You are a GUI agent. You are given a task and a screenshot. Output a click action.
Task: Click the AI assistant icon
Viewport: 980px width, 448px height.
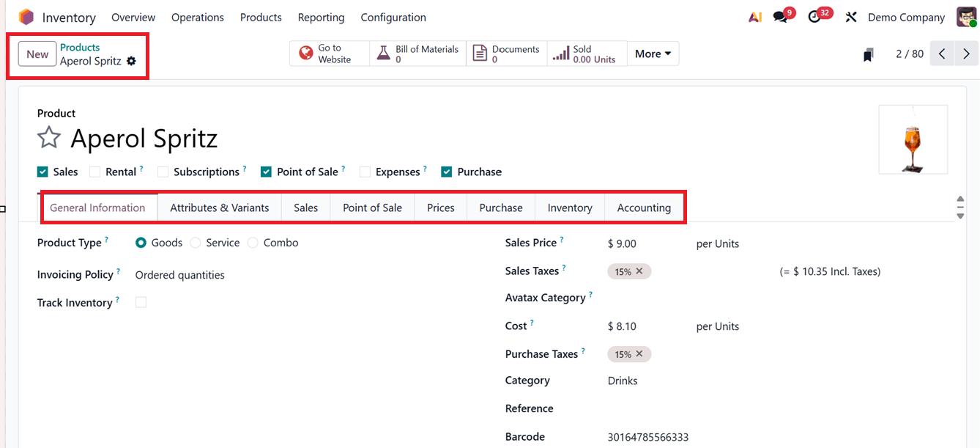tap(754, 16)
